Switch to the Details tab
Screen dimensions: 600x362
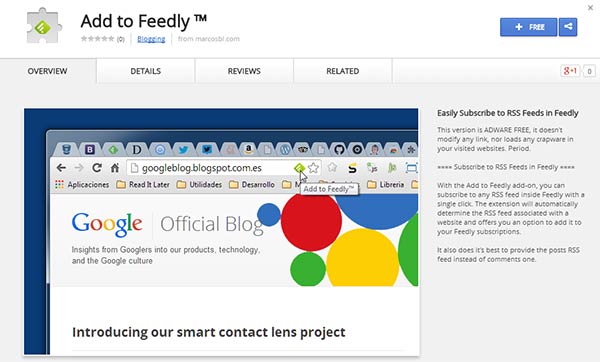click(145, 71)
